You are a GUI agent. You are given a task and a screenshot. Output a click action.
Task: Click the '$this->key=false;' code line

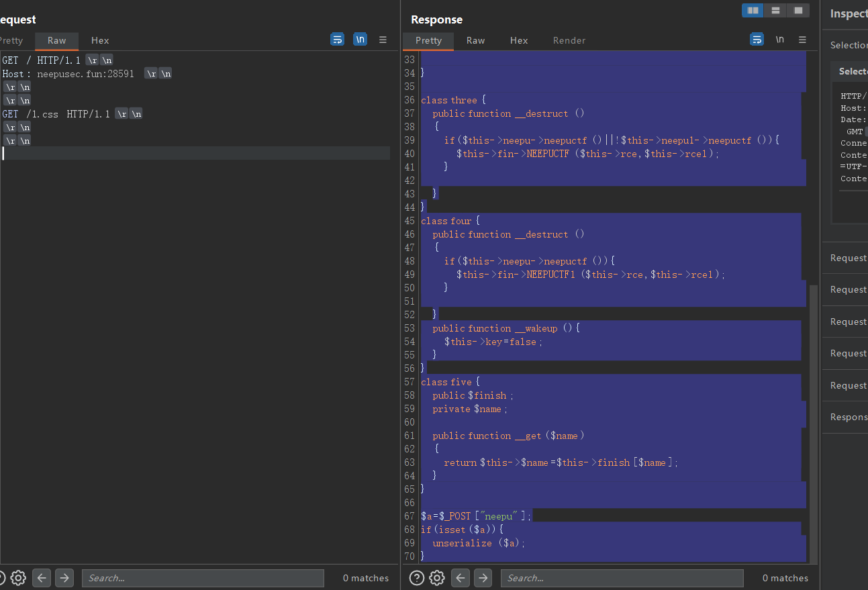click(493, 342)
